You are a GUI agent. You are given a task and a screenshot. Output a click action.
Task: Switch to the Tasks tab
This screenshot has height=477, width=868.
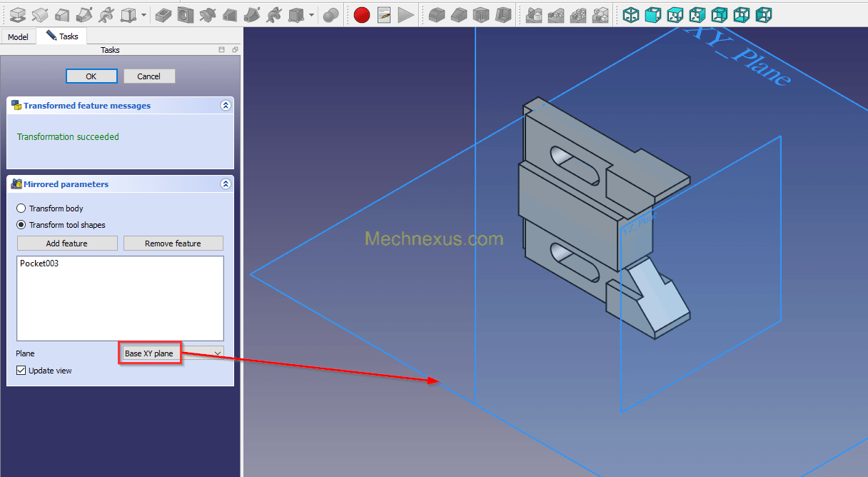coord(62,36)
